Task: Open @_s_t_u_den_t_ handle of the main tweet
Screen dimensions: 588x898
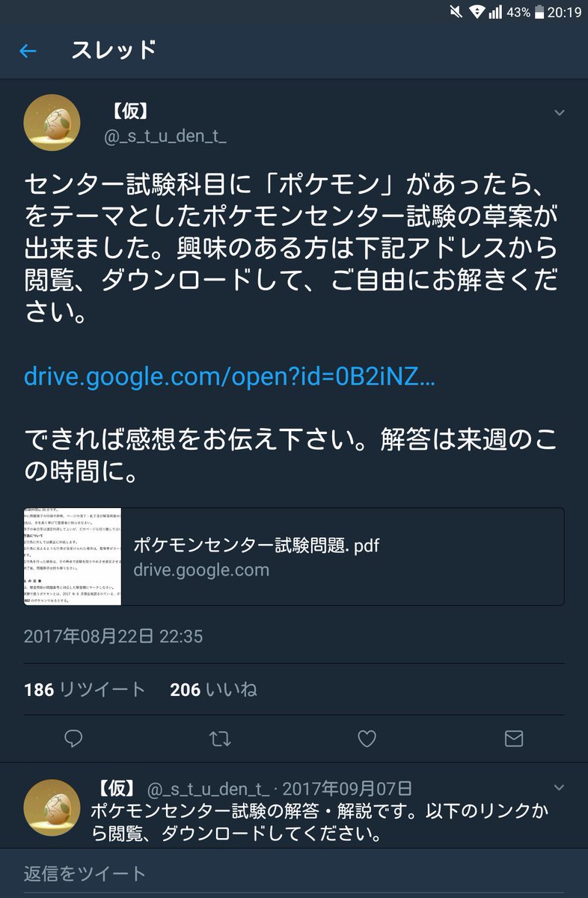Action: point(168,136)
